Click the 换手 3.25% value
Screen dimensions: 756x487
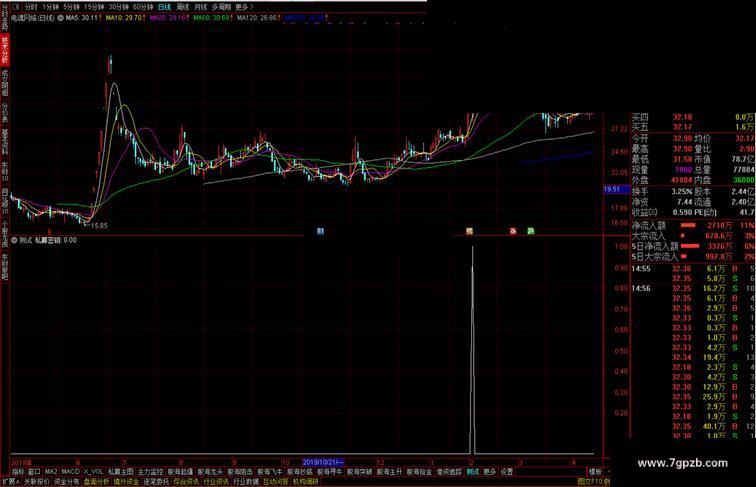pyautogui.click(x=681, y=191)
